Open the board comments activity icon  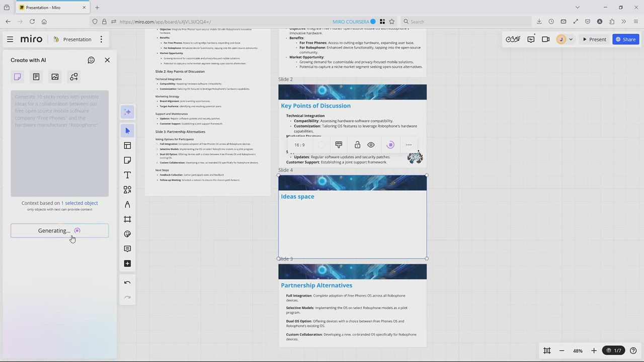point(531,39)
